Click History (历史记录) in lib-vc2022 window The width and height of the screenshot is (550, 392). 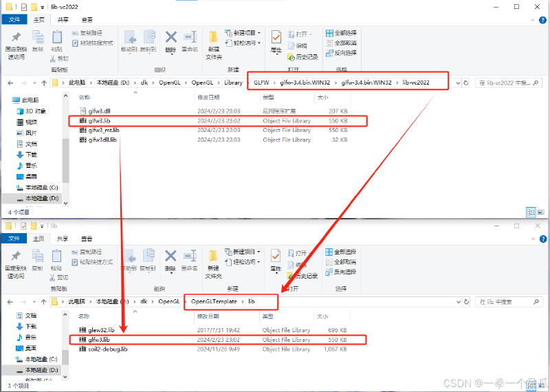302,57
